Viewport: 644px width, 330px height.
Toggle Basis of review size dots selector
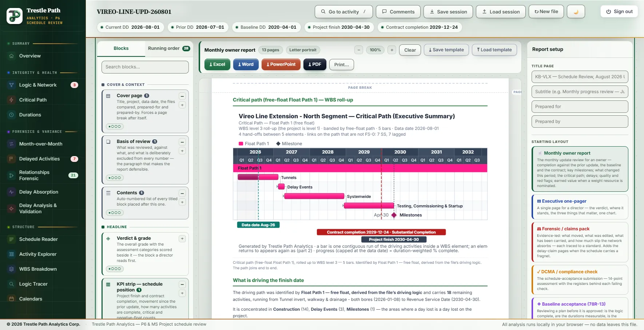pos(115,178)
